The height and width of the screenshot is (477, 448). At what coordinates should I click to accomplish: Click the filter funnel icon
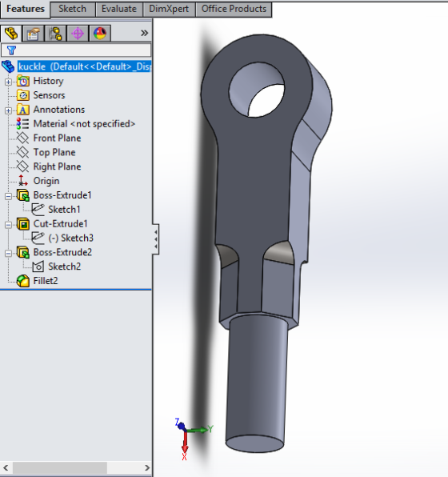click(x=11, y=50)
